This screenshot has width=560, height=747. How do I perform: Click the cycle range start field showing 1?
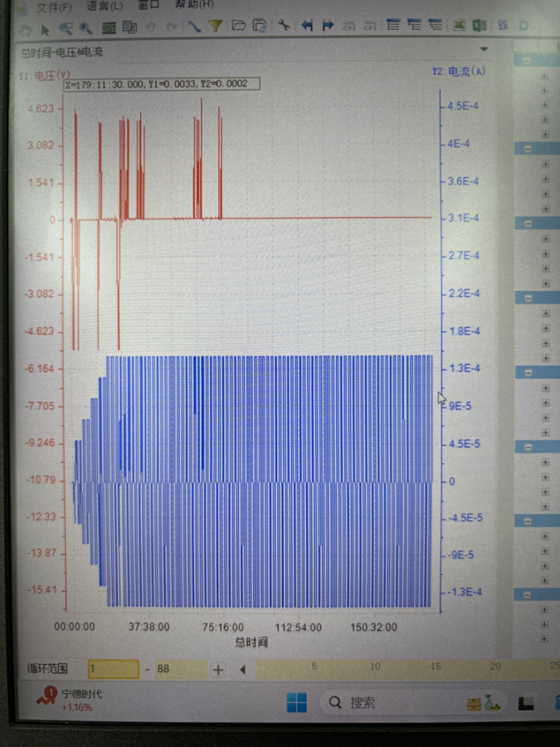pyautogui.click(x=114, y=669)
